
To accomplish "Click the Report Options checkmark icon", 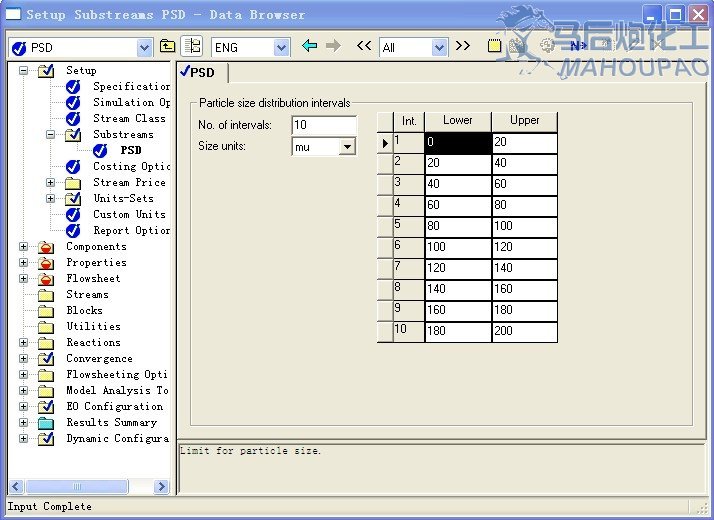I will 73,230.
